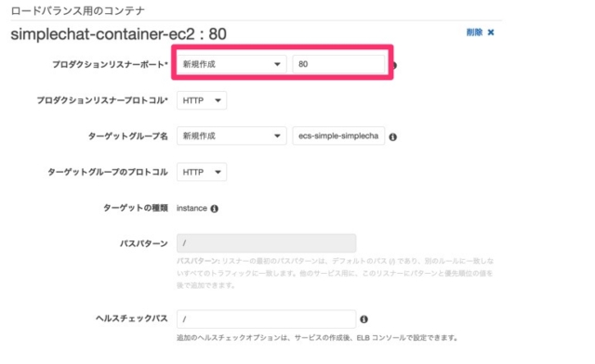Click the simplechat-container-ec2 : 80 heading
This screenshot has width=595, height=364.
[x=118, y=34]
